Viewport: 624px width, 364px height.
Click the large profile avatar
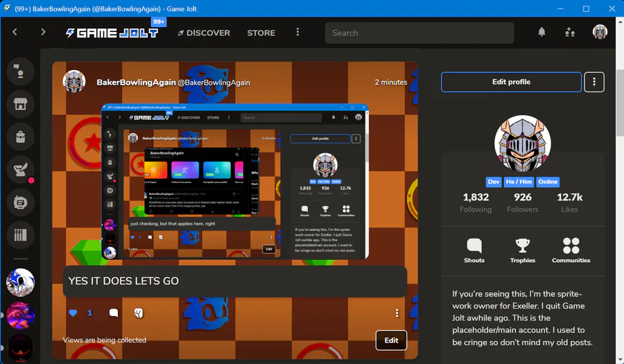(523, 144)
